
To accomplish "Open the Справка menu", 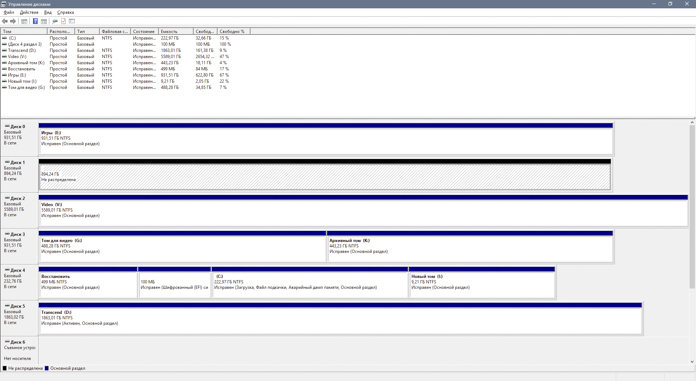I will [x=65, y=12].
